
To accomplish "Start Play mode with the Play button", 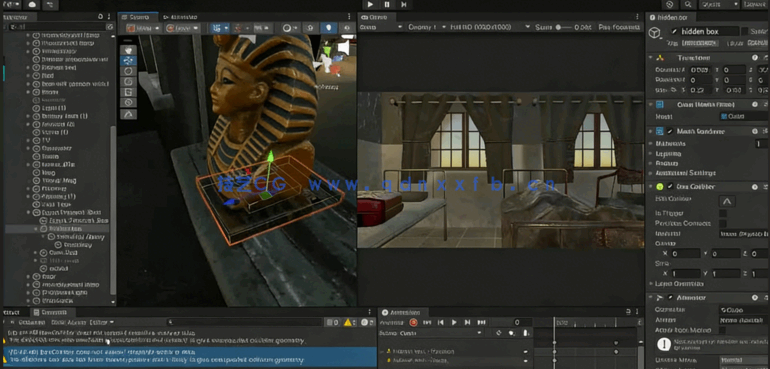I will coord(370,4).
